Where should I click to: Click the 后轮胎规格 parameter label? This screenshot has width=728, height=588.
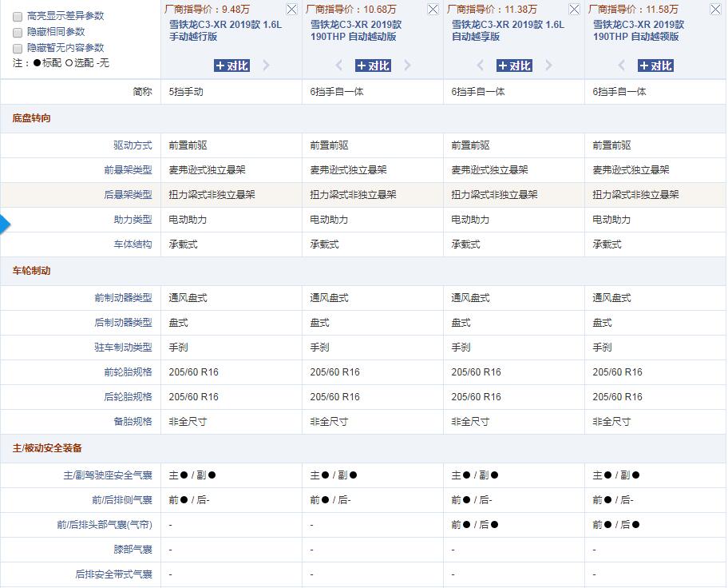129,396
